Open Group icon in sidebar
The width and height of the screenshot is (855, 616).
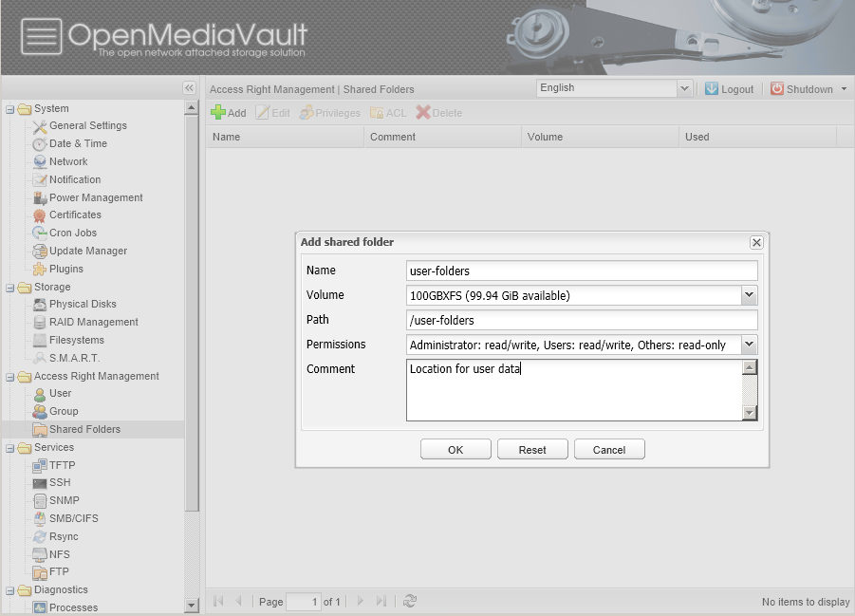[x=40, y=411]
